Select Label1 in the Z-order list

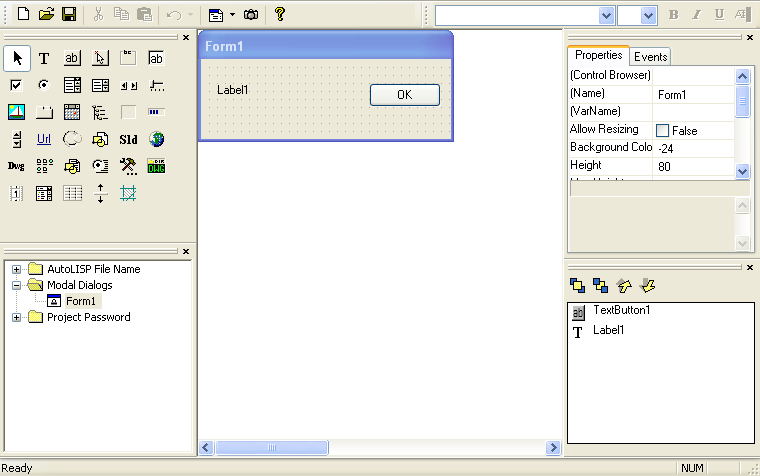tap(608, 330)
